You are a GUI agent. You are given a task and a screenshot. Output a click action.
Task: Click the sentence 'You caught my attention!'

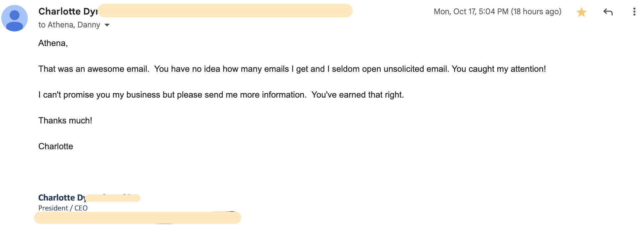point(499,69)
